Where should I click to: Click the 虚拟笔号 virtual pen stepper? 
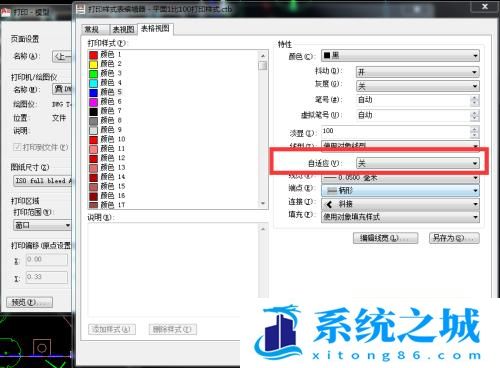pos(474,116)
